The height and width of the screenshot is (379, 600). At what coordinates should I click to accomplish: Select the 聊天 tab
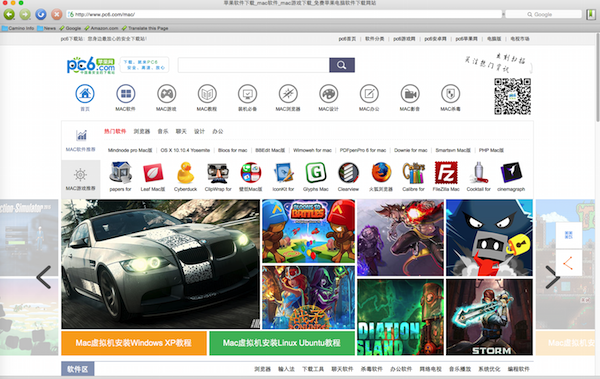181,131
